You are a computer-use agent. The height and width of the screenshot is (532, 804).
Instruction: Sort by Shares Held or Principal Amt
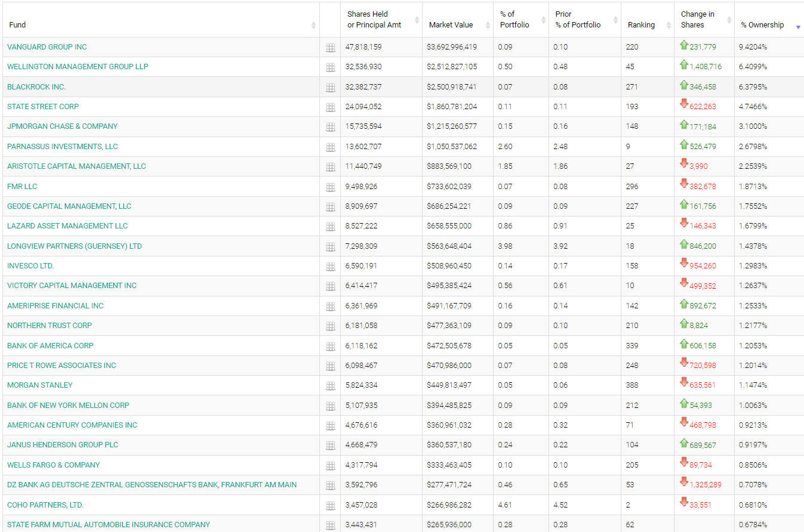381,20
